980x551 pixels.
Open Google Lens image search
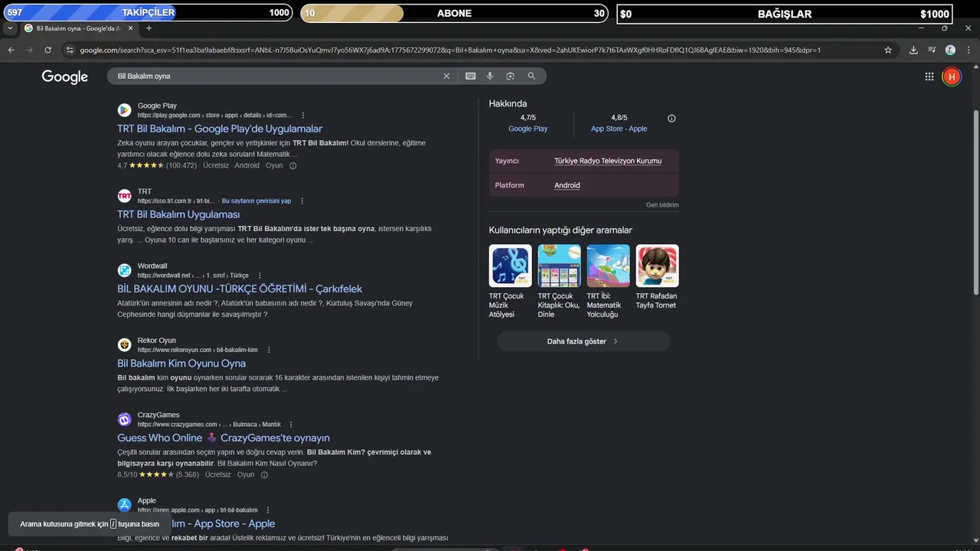(x=510, y=76)
